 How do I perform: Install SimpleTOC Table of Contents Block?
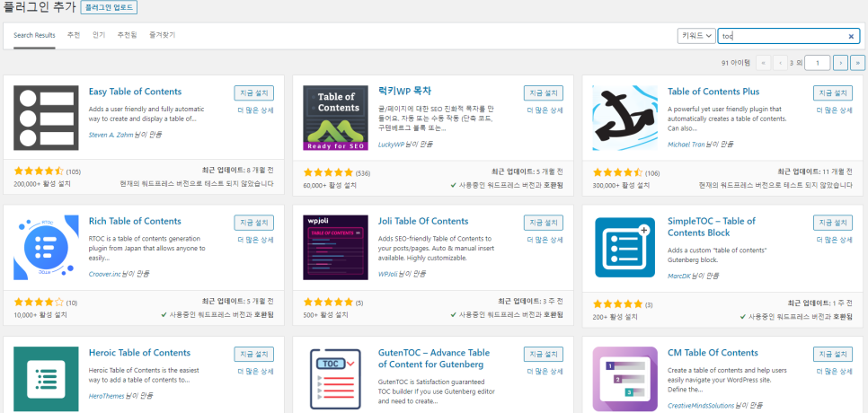coord(833,223)
